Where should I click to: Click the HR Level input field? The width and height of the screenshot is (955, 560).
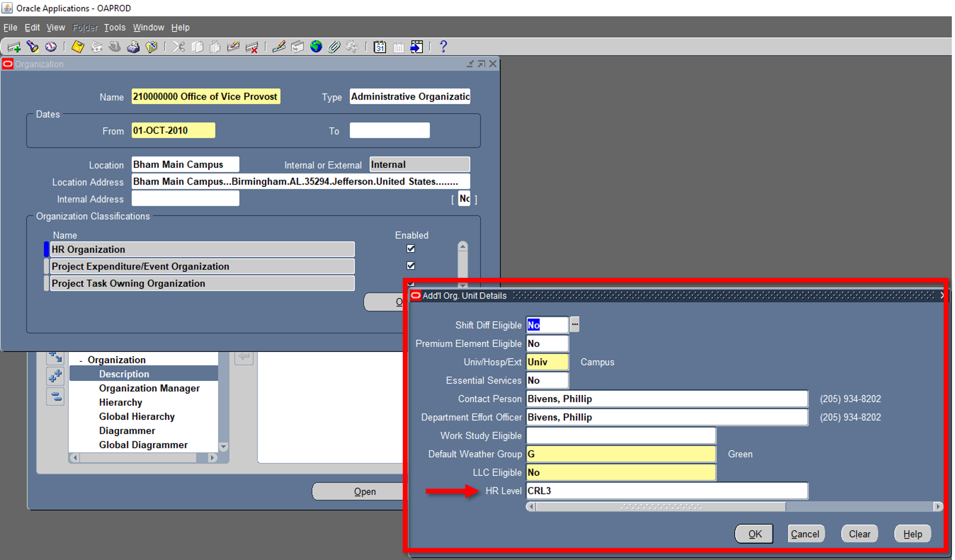[667, 491]
